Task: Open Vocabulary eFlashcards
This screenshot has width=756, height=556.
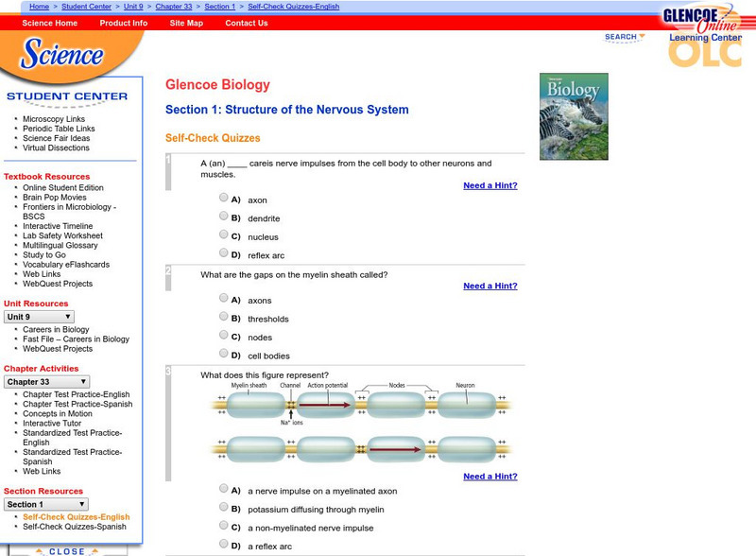Action: click(66, 265)
